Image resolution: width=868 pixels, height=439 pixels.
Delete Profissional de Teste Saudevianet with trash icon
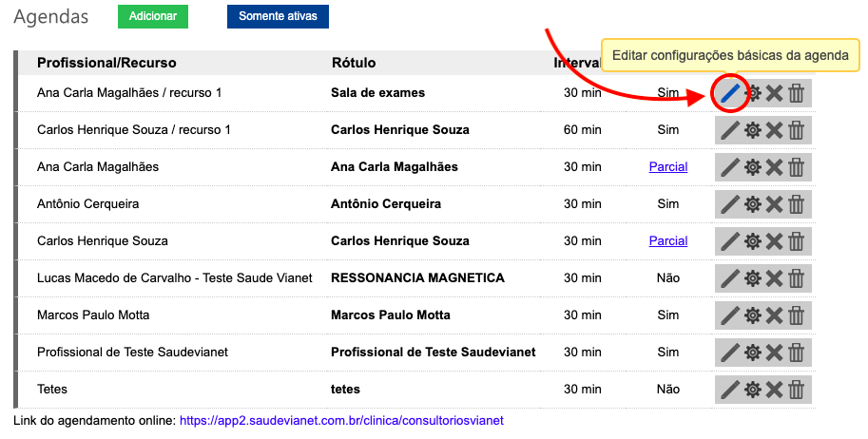pyautogui.click(x=797, y=353)
